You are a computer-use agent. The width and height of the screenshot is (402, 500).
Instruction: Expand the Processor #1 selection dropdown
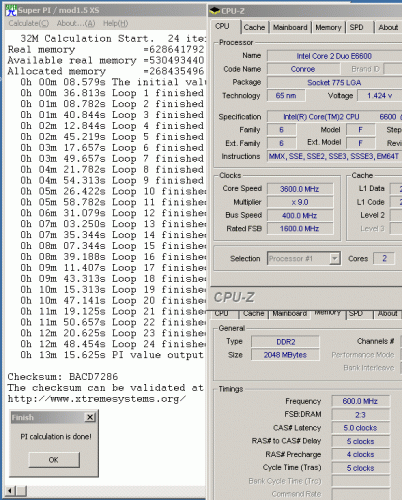[x=334, y=258]
